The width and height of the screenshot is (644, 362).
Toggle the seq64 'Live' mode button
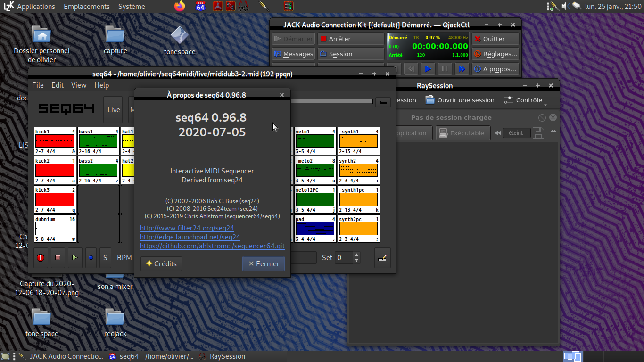(114, 109)
